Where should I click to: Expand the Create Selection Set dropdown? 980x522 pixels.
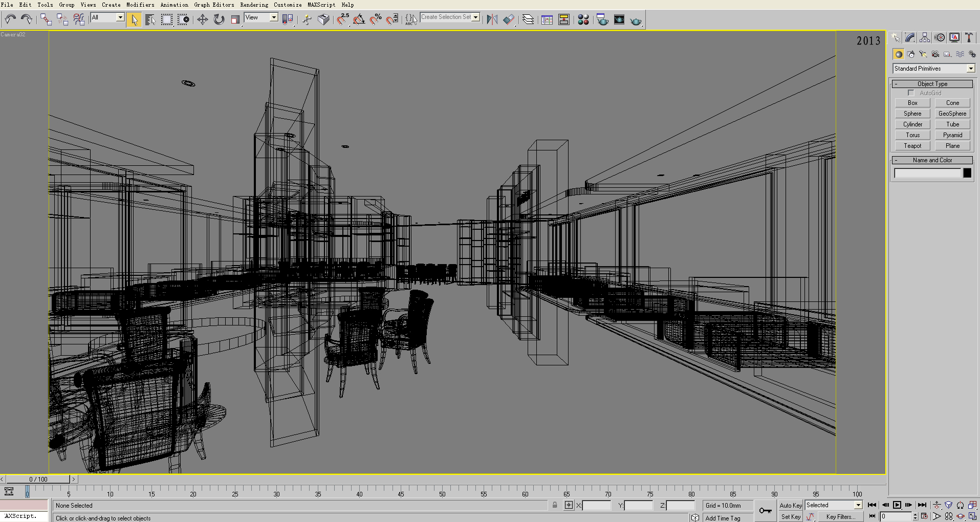point(475,17)
